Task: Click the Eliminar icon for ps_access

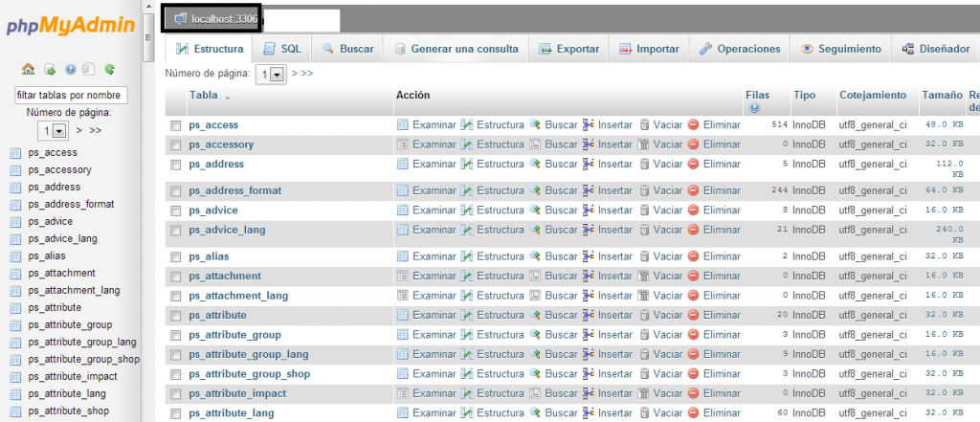Action: [694, 124]
